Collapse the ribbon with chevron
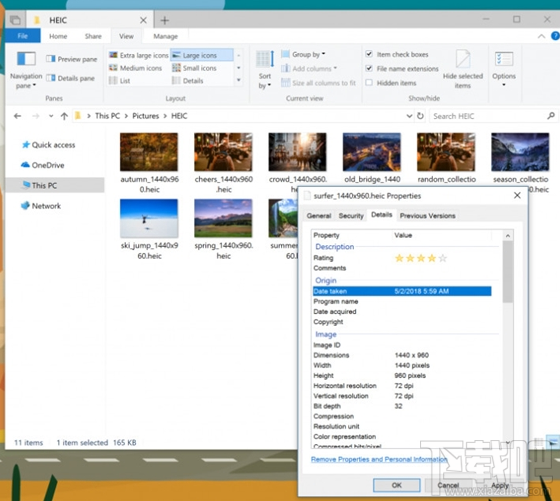 [541, 36]
